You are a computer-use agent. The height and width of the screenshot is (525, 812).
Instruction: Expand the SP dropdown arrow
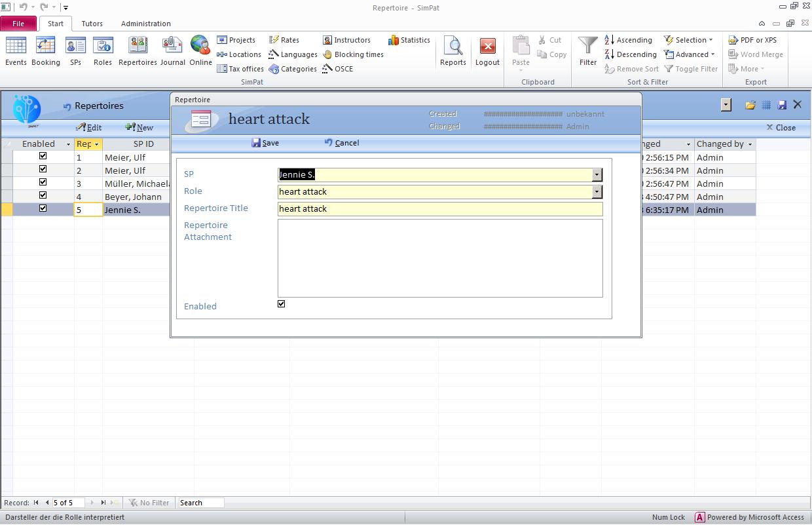pyautogui.click(x=597, y=175)
